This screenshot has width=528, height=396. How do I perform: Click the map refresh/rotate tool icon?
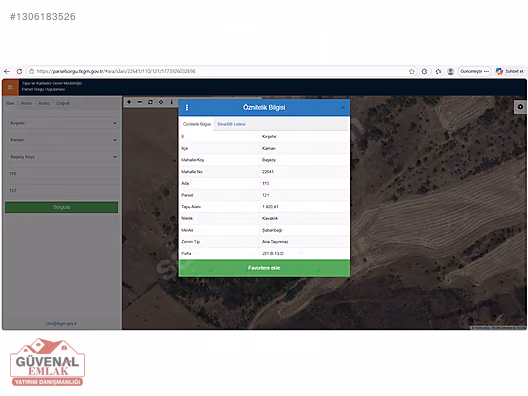(x=150, y=102)
